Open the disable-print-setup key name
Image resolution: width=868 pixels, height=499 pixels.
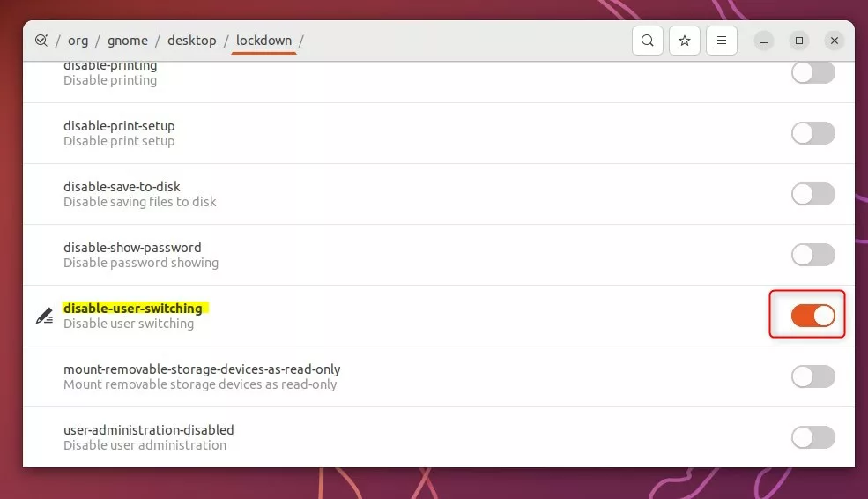(119, 126)
